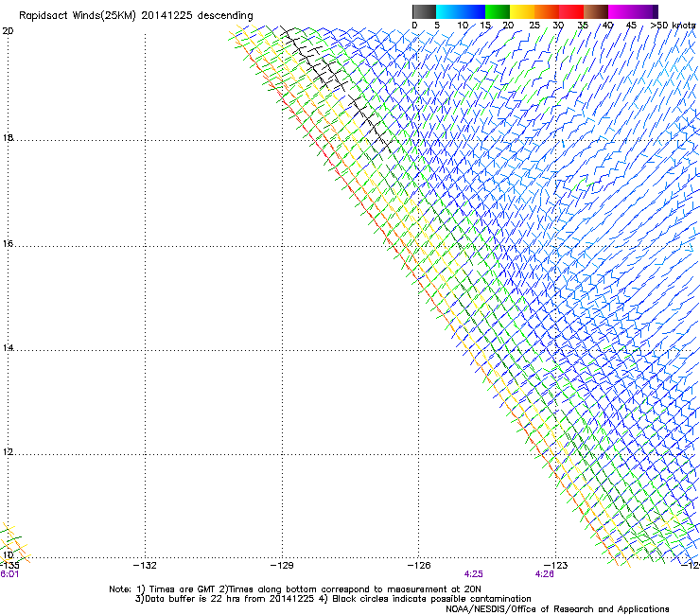Click the latitude axis label '12'
Screen dimensions: 700x615
[x=8, y=451]
